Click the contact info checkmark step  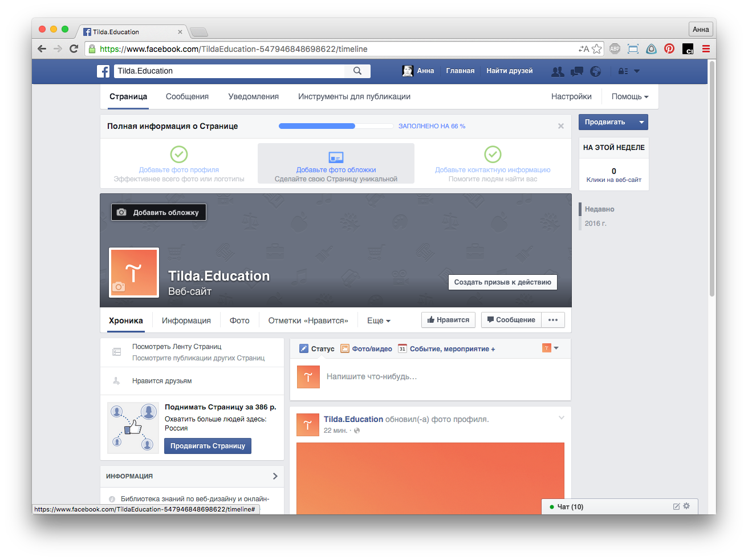click(493, 155)
